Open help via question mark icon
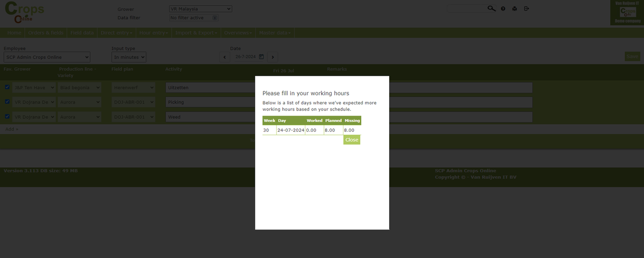This screenshot has height=258, width=644. tap(503, 9)
